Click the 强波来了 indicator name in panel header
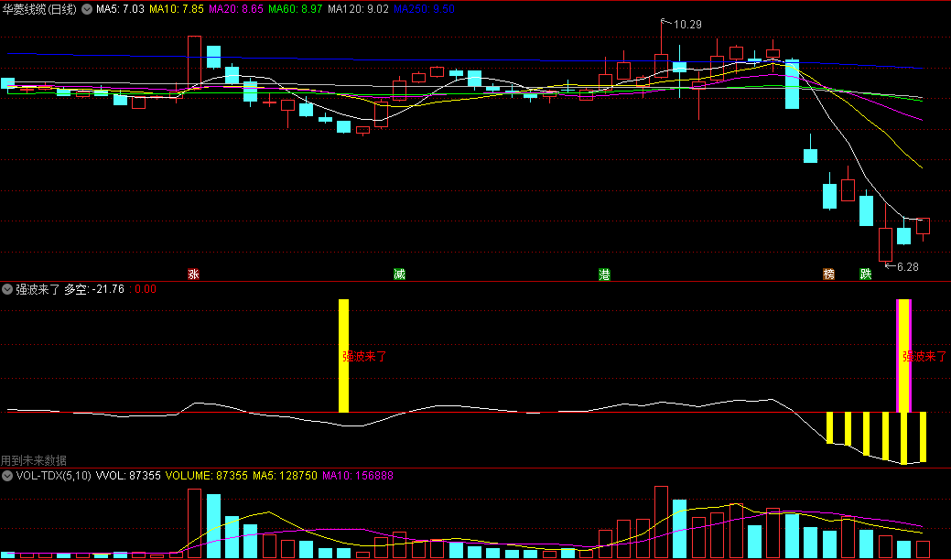Screen dimensions: 951x560 (x=38, y=290)
